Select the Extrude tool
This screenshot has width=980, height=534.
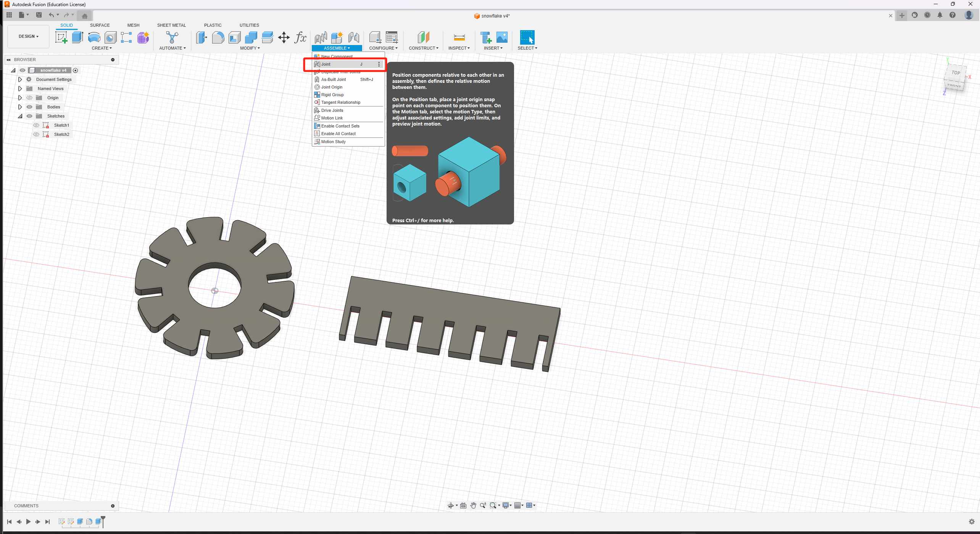tap(77, 37)
